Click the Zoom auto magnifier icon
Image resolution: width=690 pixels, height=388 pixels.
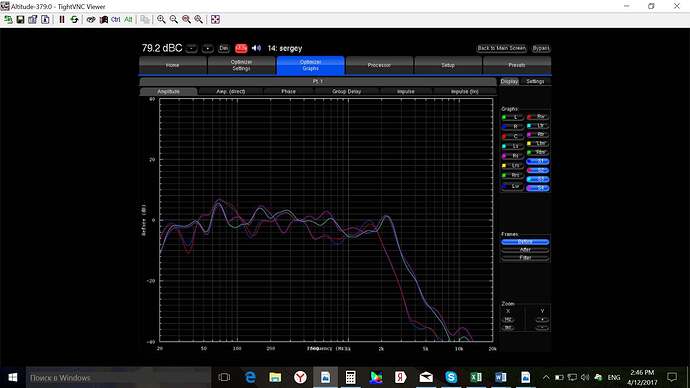(x=198, y=19)
